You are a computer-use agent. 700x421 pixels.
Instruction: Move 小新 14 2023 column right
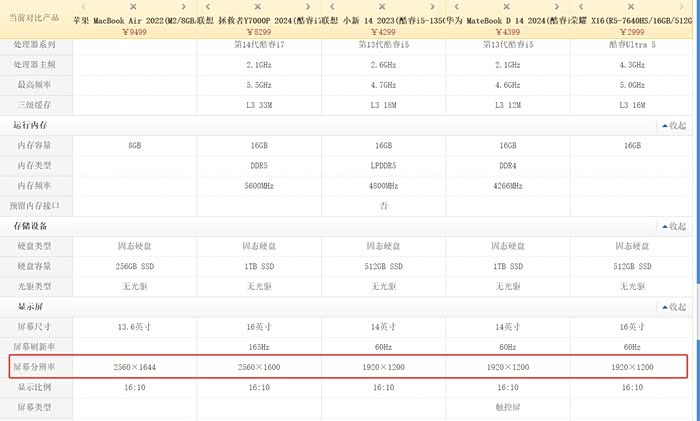click(432, 7)
